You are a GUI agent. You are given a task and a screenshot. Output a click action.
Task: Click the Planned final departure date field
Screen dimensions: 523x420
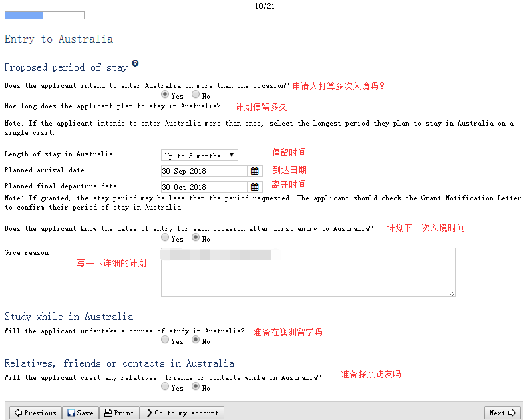tap(204, 187)
